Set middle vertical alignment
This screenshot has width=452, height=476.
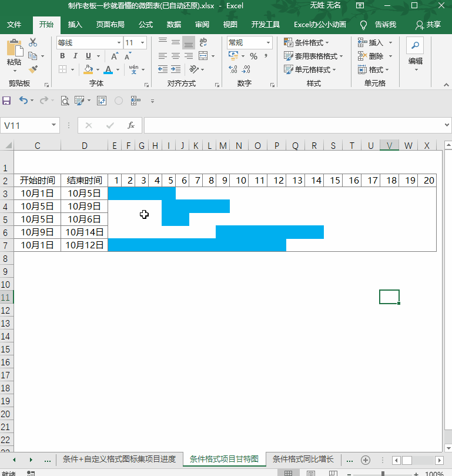point(176,42)
